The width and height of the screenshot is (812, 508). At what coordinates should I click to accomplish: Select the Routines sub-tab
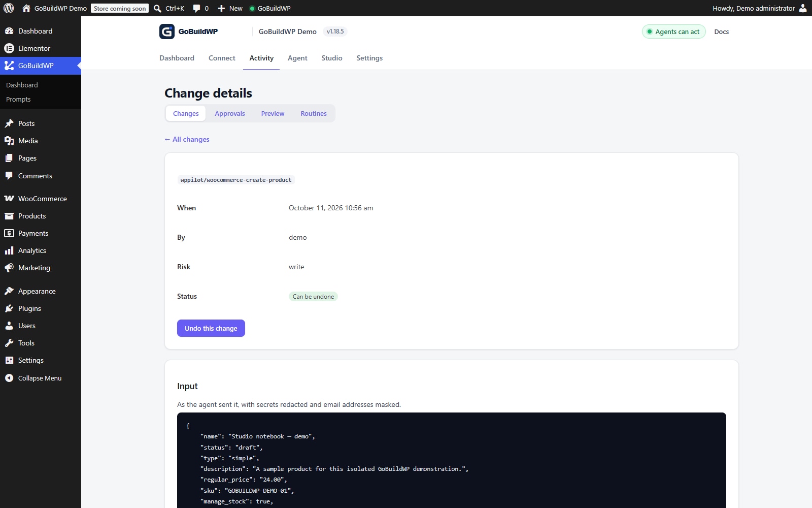314,113
